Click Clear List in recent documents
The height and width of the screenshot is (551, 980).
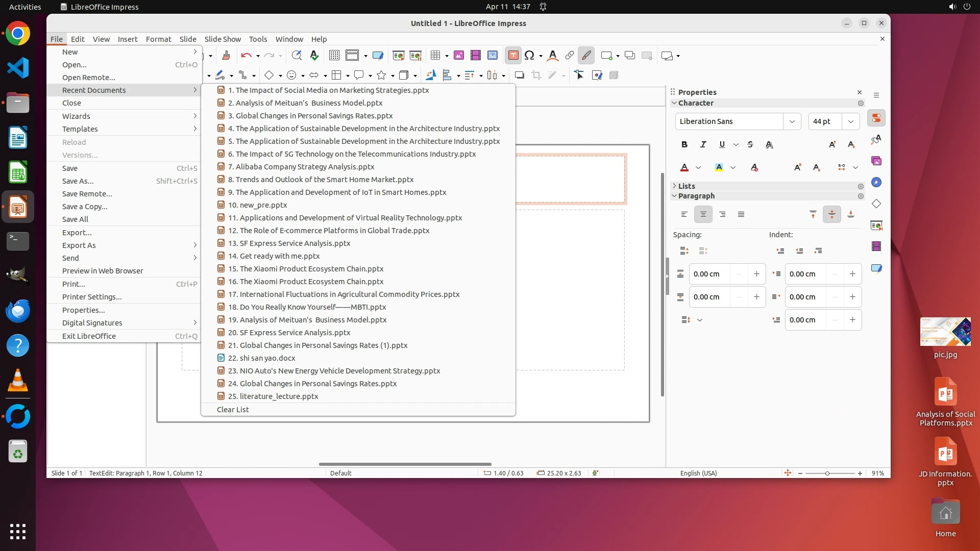pos(233,410)
